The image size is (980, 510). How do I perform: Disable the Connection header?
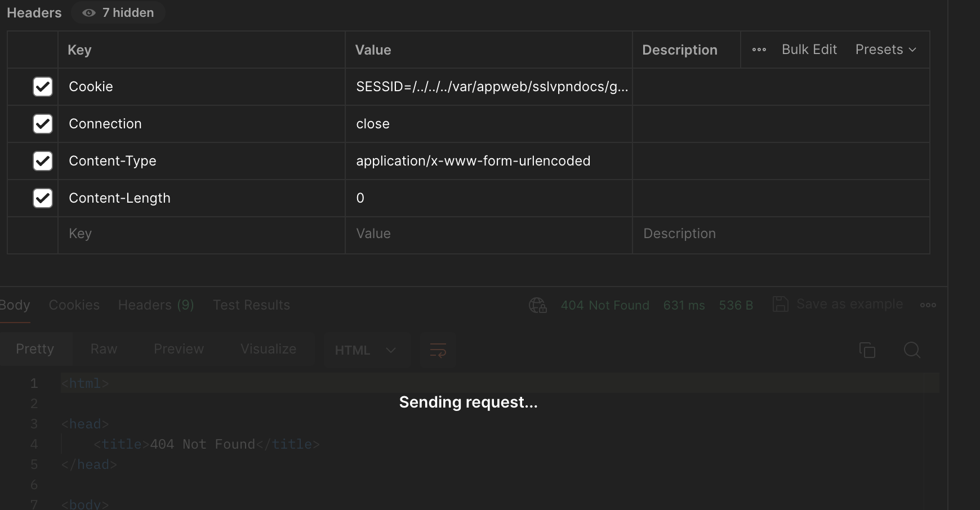43,124
